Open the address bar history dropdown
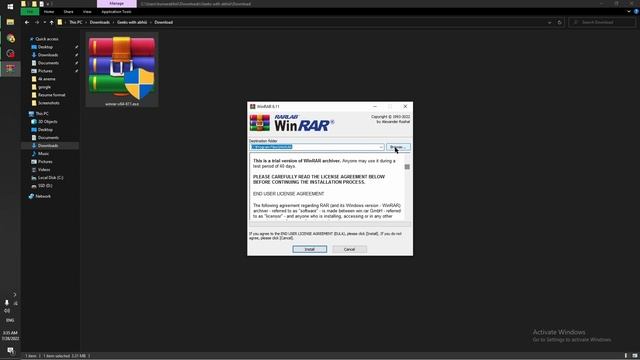 pos(549,22)
